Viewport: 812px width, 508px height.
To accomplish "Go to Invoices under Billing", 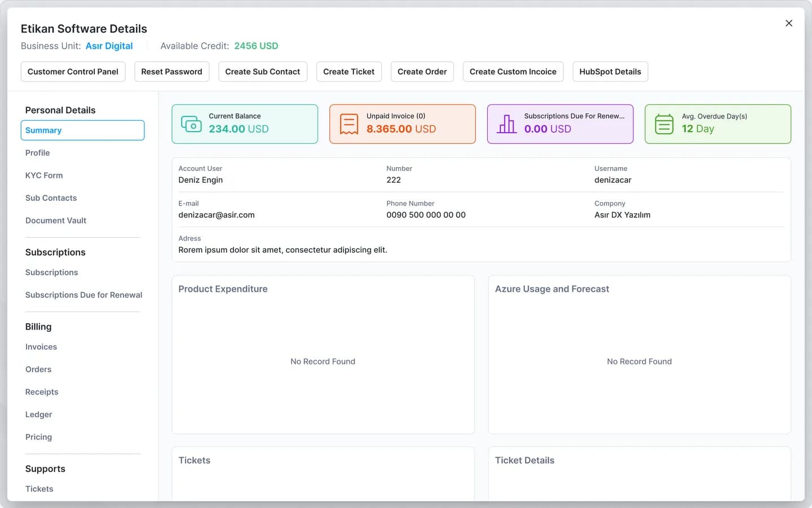I will click(41, 347).
